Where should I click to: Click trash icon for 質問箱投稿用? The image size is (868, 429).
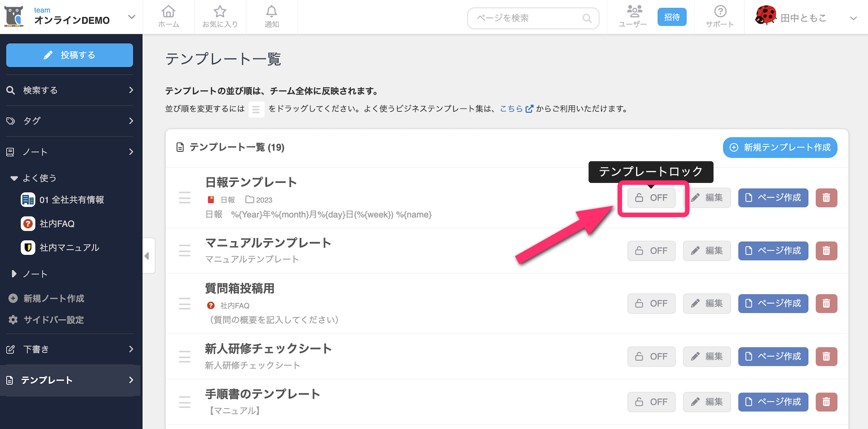pyautogui.click(x=826, y=304)
